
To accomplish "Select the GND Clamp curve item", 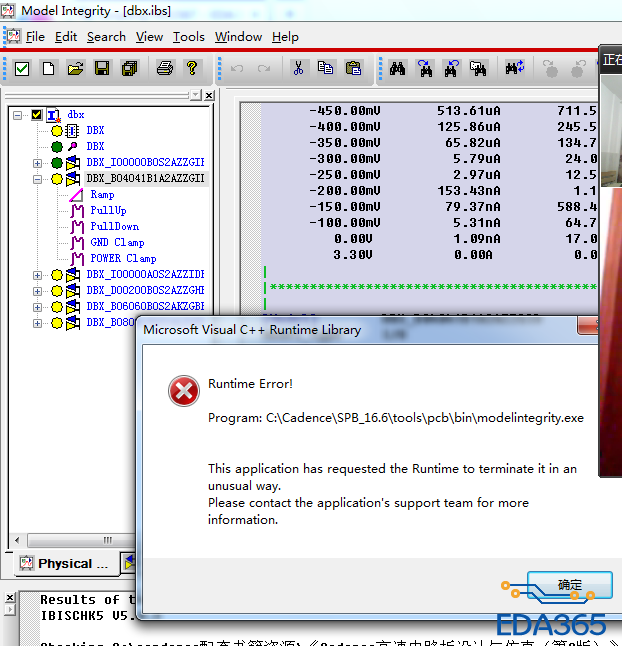I will pos(117,243).
